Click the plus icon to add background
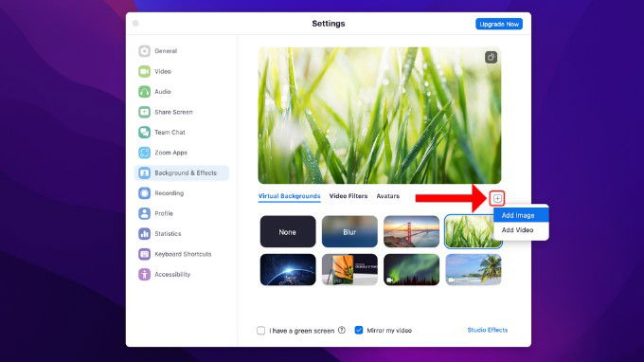 click(497, 198)
